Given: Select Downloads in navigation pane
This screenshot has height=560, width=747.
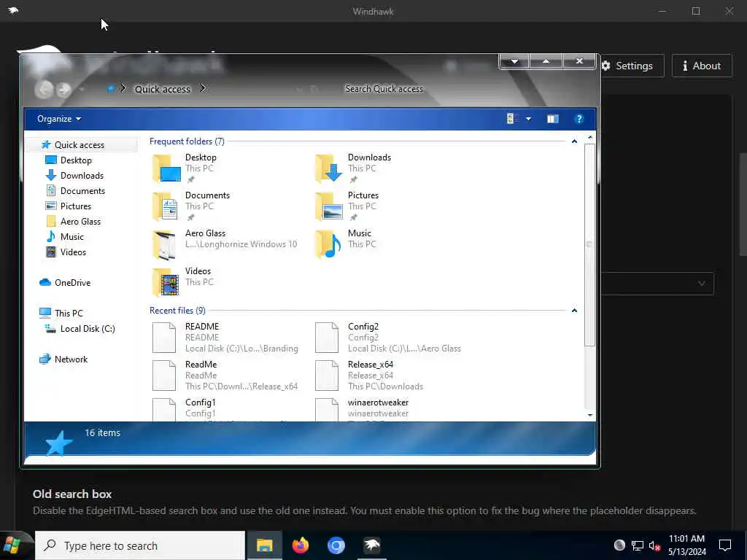Looking at the screenshot, I should point(82,175).
